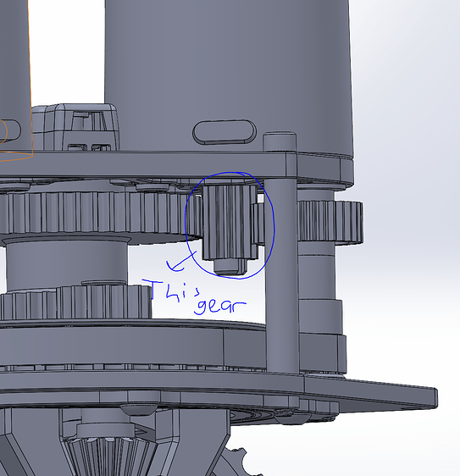Select the shaft stub below the pinion

tap(230, 267)
